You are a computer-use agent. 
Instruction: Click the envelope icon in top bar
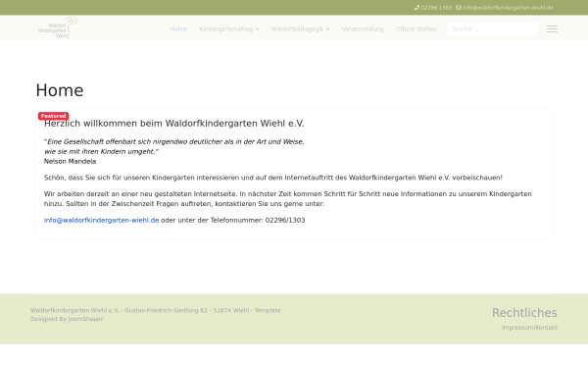click(459, 8)
